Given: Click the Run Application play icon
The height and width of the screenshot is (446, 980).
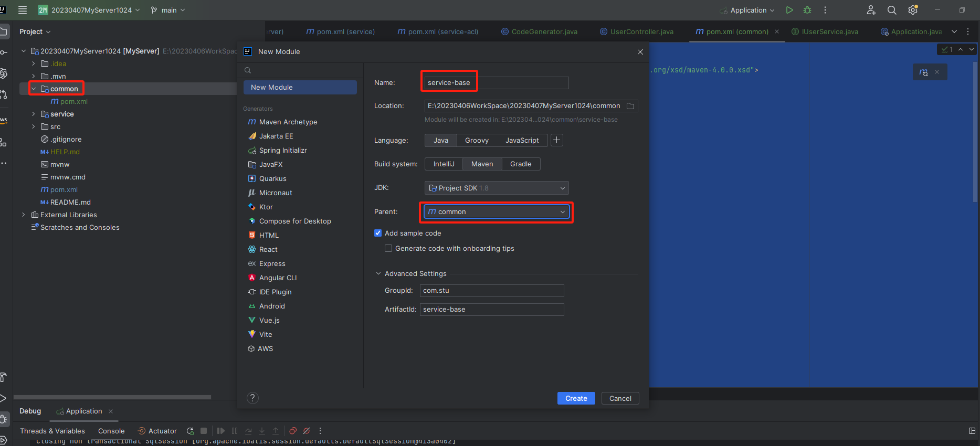Looking at the screenshot, I should click(789, 10).
